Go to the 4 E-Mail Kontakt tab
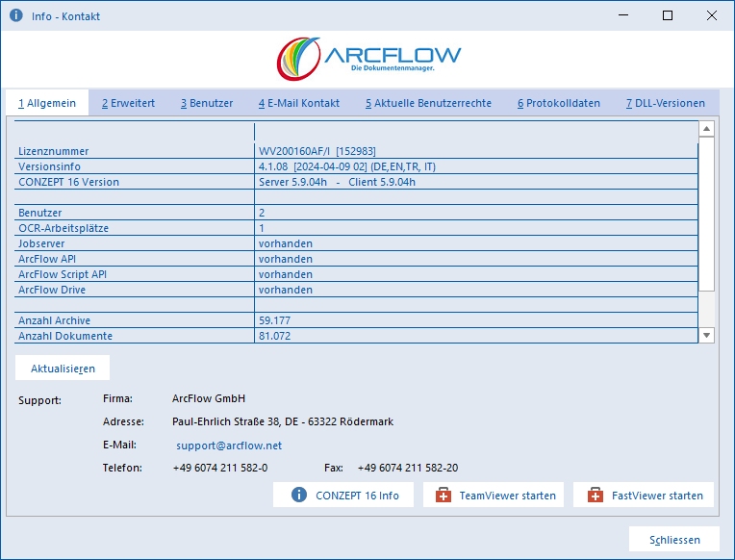The image size is (735, 560). pyautogui.click(x=299, y=103)
